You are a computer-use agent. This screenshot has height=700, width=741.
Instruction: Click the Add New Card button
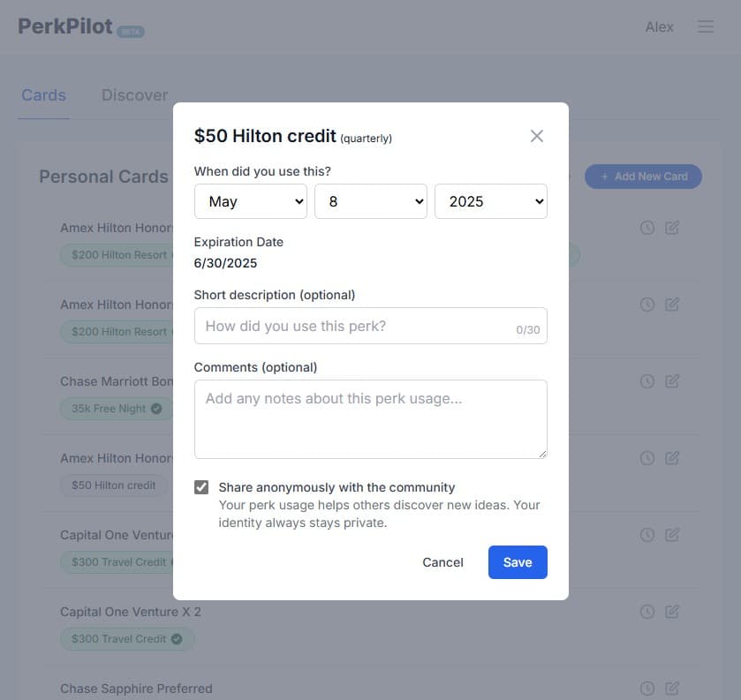pos(643,177)
